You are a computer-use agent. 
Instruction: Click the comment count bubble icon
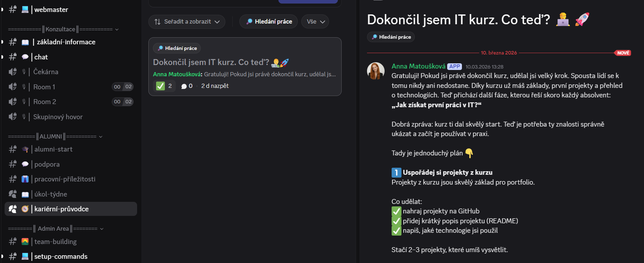184,86
